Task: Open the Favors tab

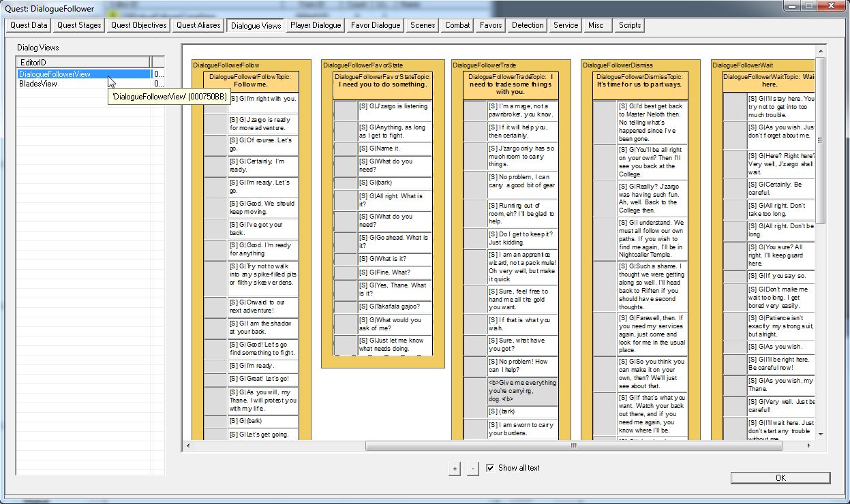Action: 491,25
